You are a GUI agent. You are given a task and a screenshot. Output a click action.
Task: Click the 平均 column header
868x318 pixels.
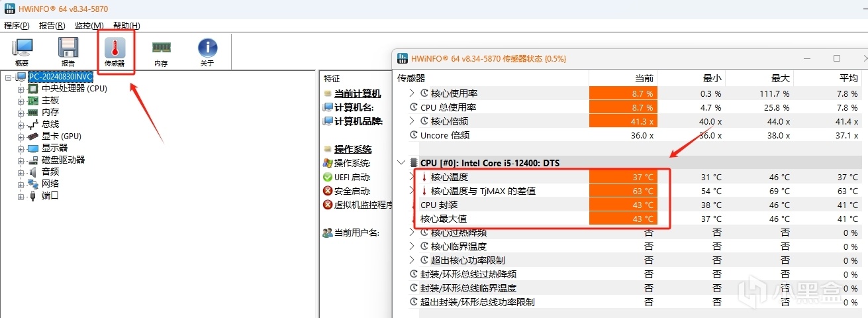coord(849,78)
